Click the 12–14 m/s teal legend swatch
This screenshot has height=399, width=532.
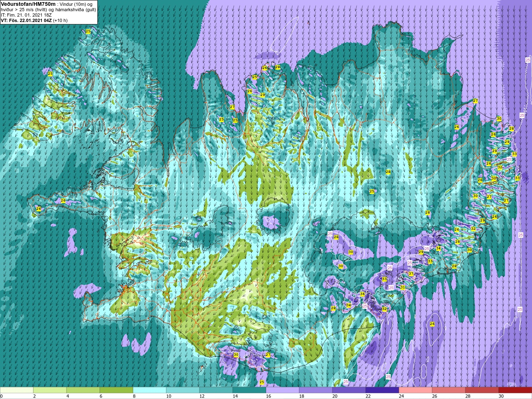[x=216, y=390]
